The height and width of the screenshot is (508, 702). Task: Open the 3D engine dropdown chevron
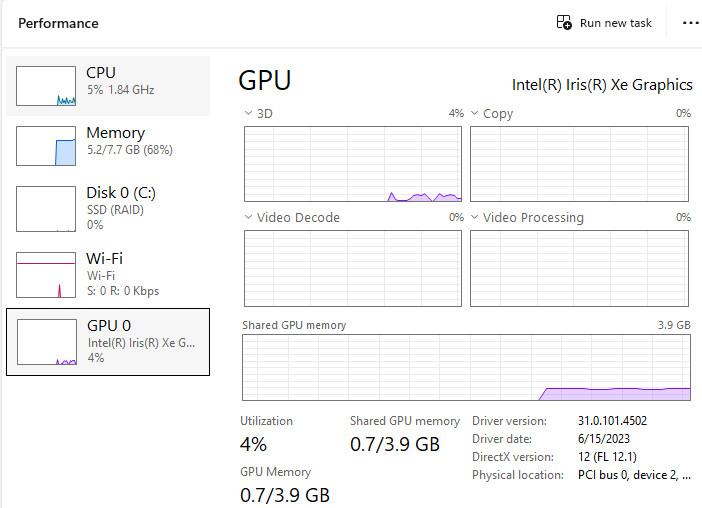[248, 113]
